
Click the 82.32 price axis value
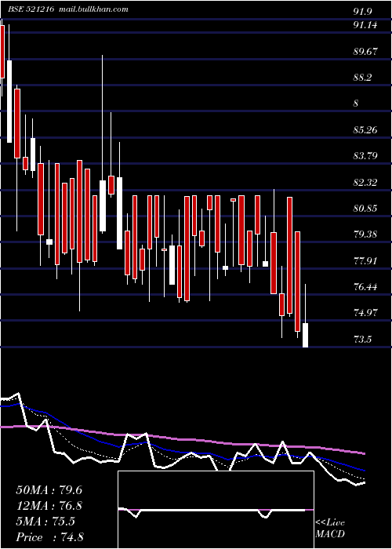(x=365, y=182)
